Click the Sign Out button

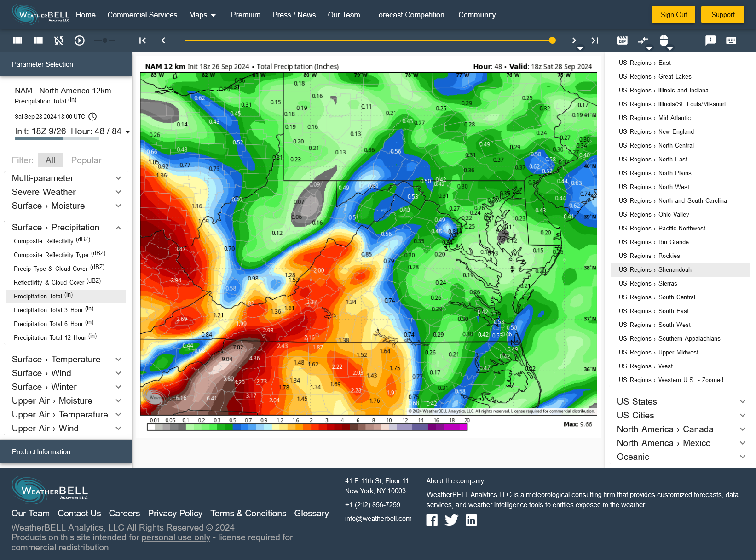coord(674,15)
